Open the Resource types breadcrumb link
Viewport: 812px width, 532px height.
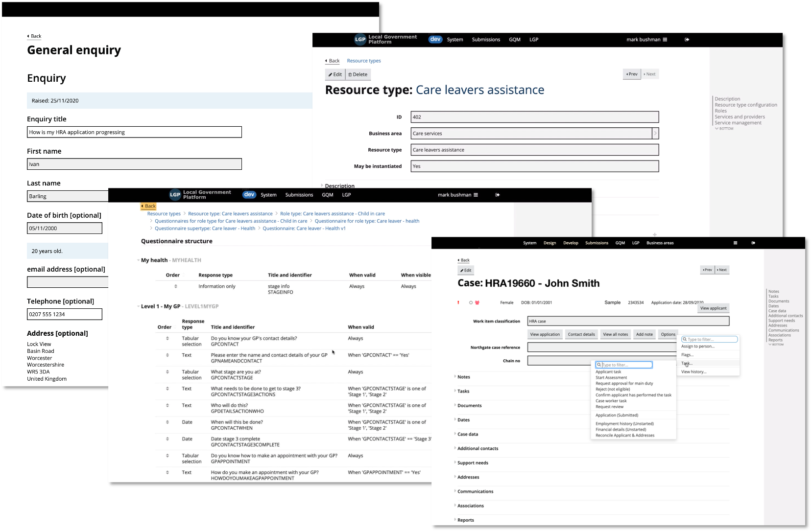click(x=363, y=60)
